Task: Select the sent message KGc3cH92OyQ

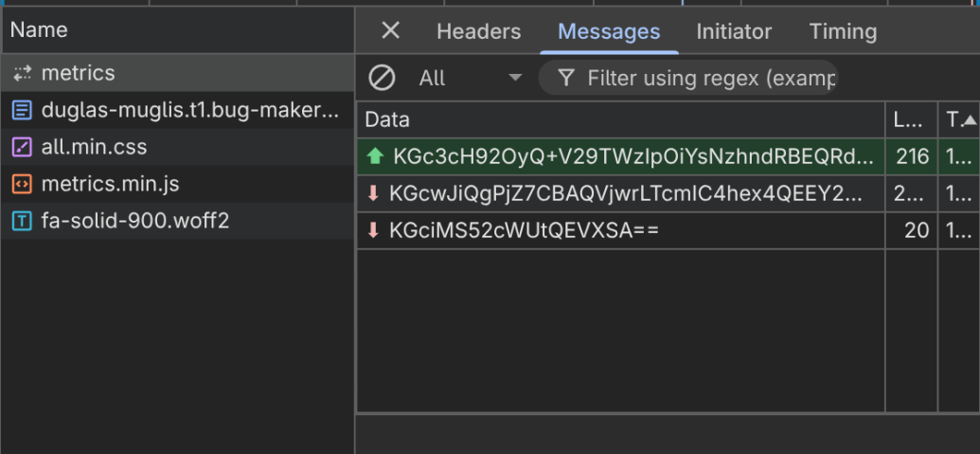Action: pos(668,156)
